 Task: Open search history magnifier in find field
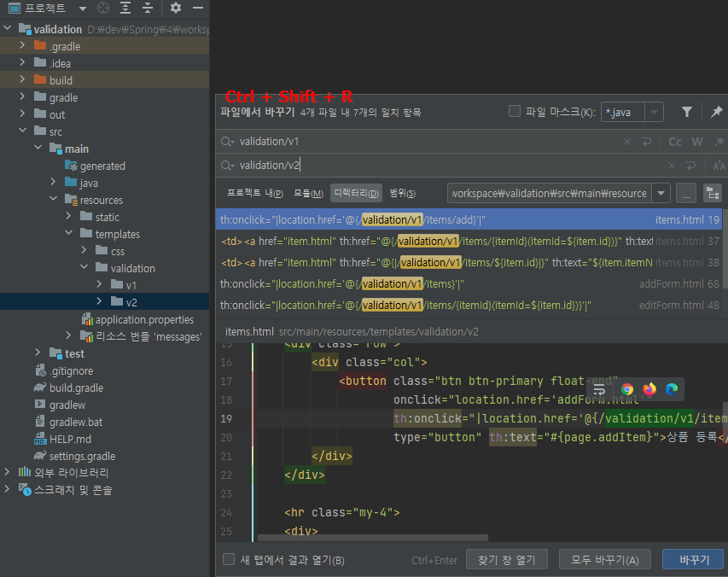(x=228, y=142)
